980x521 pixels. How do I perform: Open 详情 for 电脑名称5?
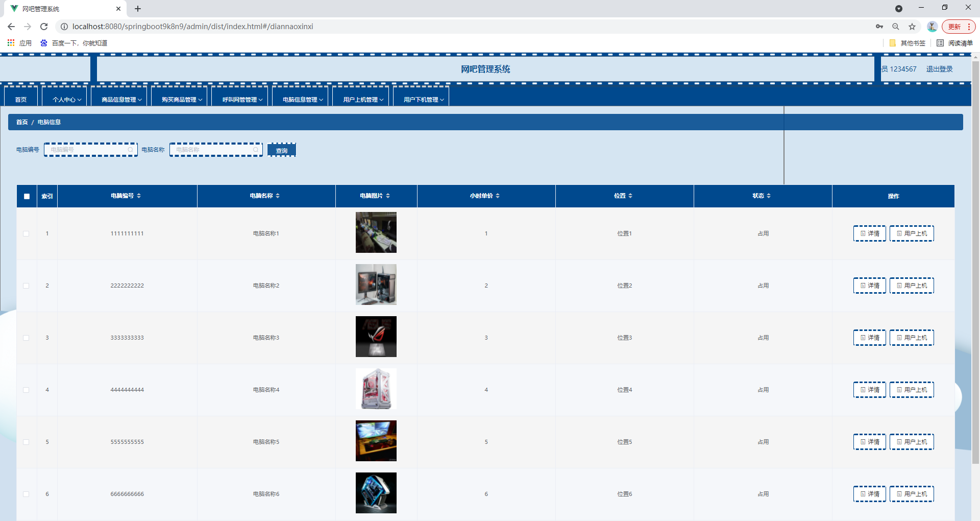click(x=870, y=442)
